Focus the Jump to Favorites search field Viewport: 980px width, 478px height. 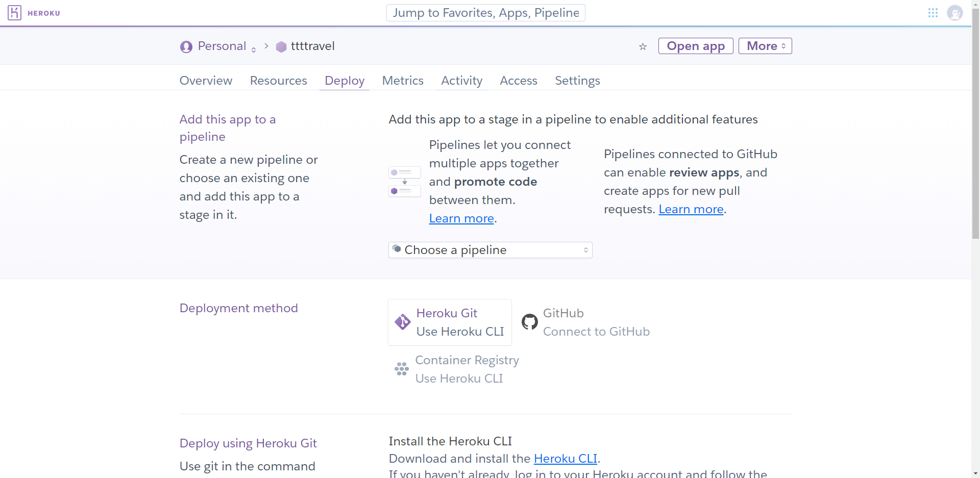tap(486, 13)
